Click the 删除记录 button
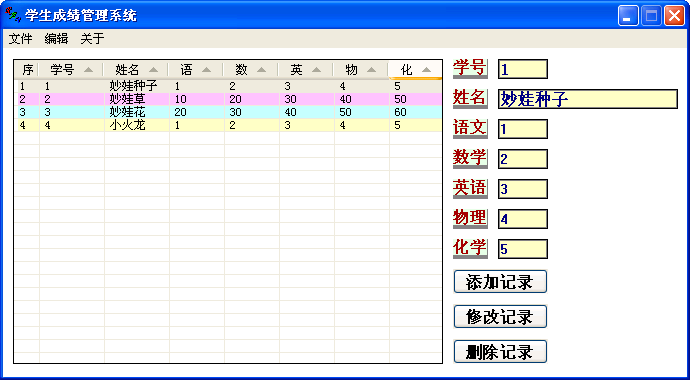 click(x=500, y=352)
